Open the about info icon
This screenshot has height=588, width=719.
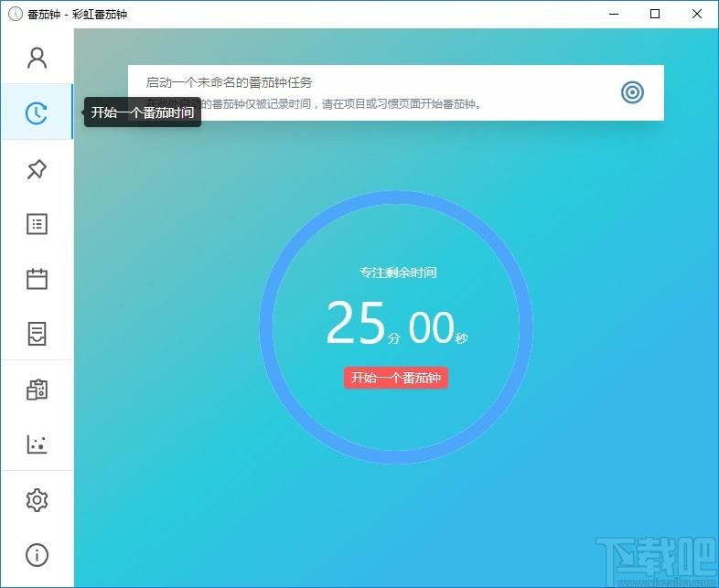point(37,555)
